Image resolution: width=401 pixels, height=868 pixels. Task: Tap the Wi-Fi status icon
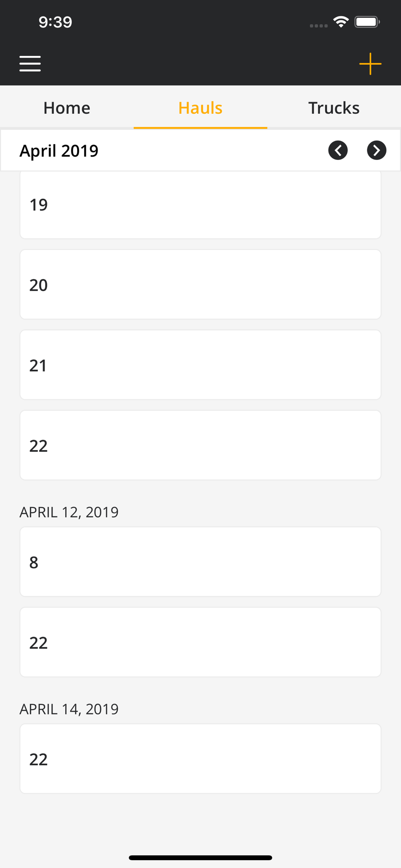pos(341,22)
